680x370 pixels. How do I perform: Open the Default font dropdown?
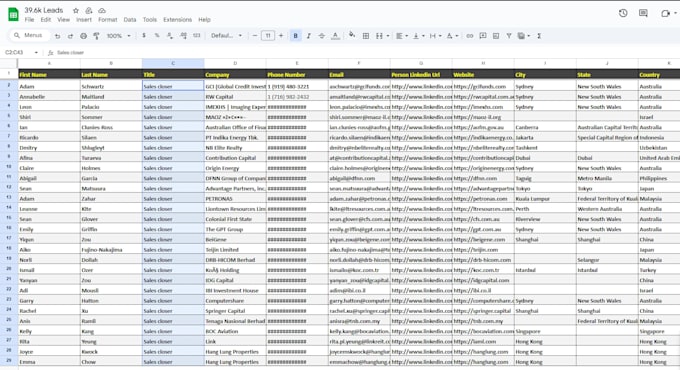tap(226, 36)
